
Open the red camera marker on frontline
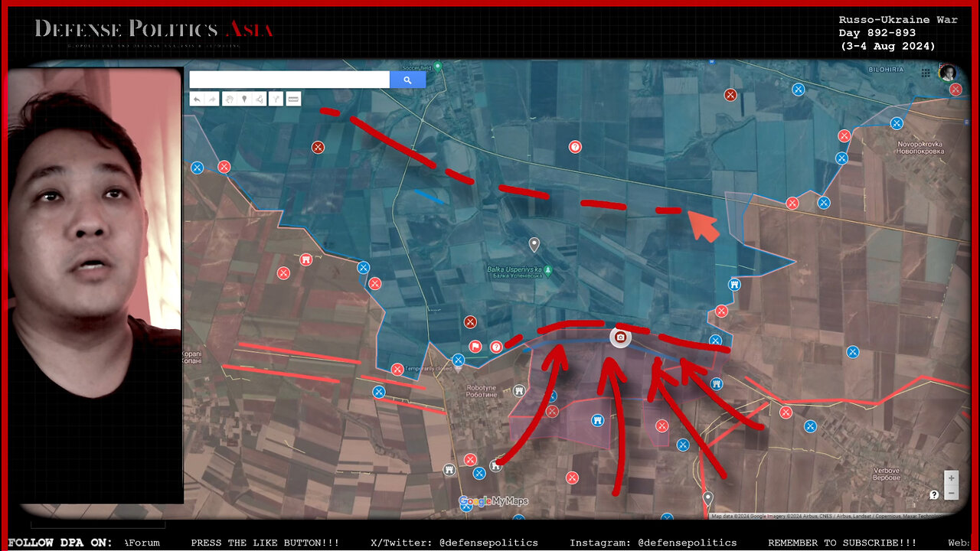coord(621,337)
